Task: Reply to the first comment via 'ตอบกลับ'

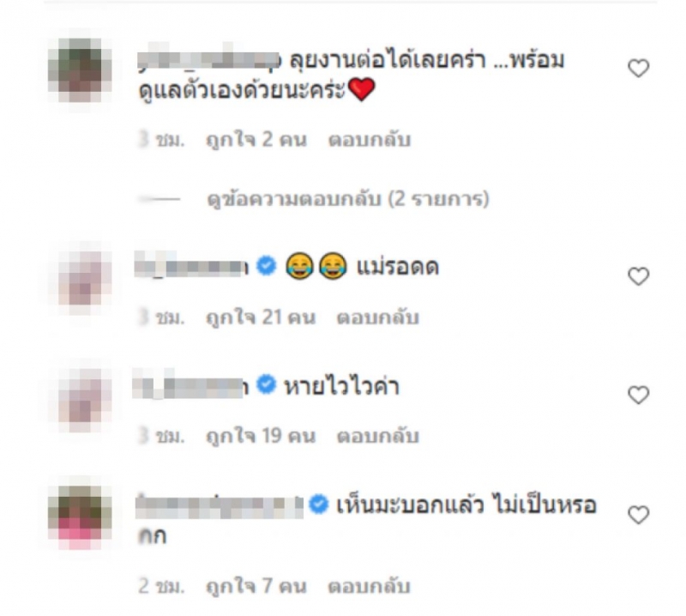Action: [x=370, y=140]
